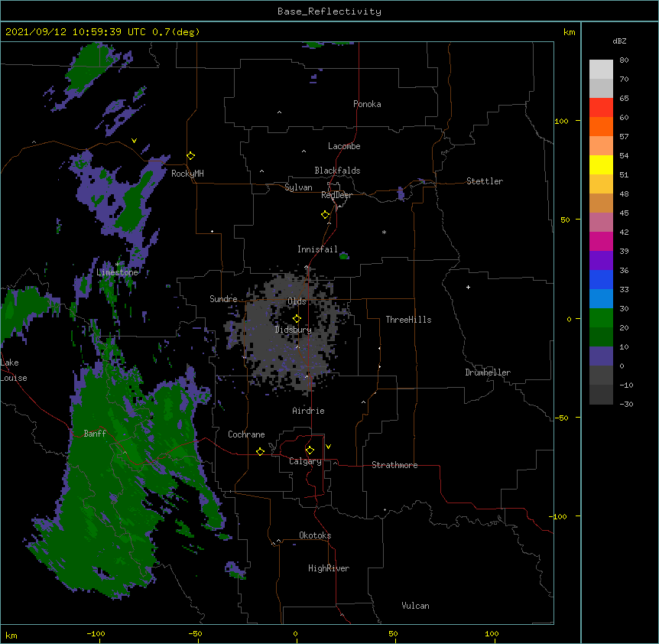This screenshot has width=659, height=644.
Task: Click the Banff label
Action: pos(95,434)
